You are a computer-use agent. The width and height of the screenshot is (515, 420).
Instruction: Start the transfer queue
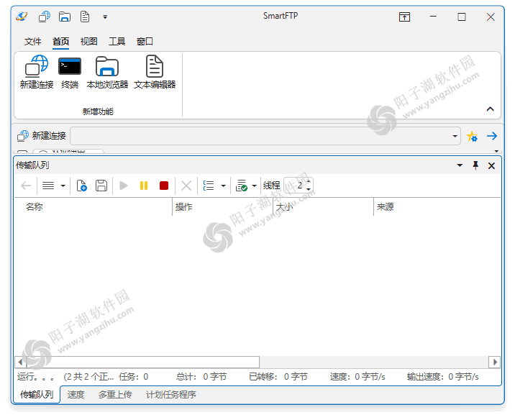[x=124, y=186]
